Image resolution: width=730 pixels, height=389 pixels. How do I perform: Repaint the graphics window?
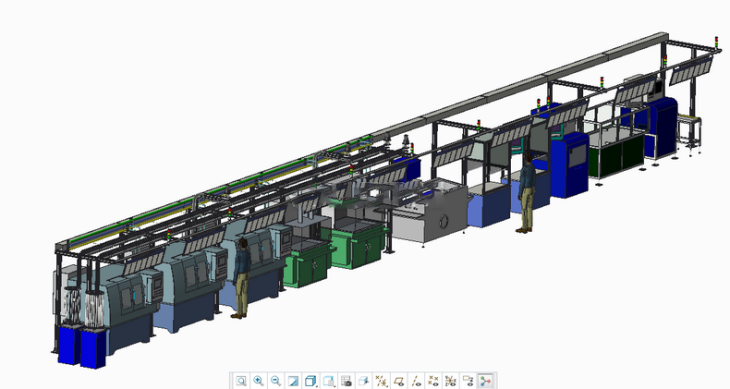pyautogui.click(x=293, y=381)
